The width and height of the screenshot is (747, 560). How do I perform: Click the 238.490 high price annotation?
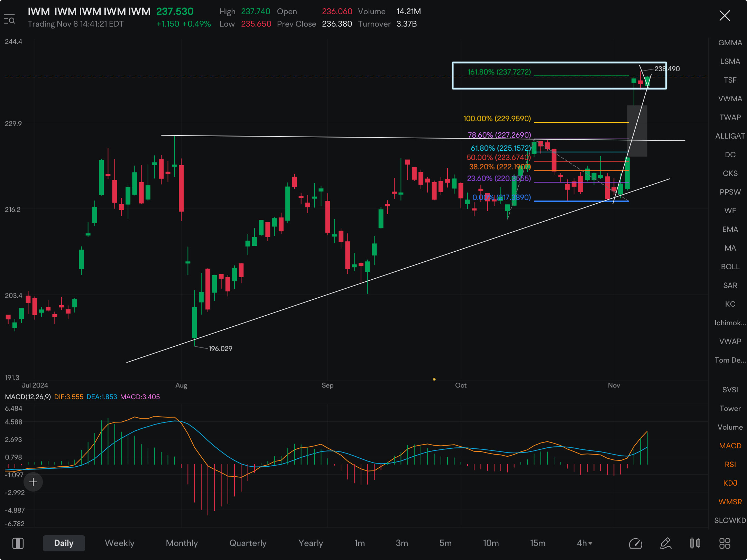[x=667, y=69]
